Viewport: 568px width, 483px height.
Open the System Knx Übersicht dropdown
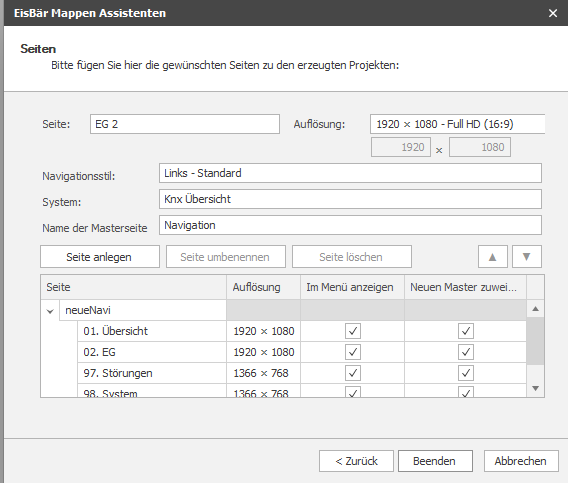tap(350, 199)
